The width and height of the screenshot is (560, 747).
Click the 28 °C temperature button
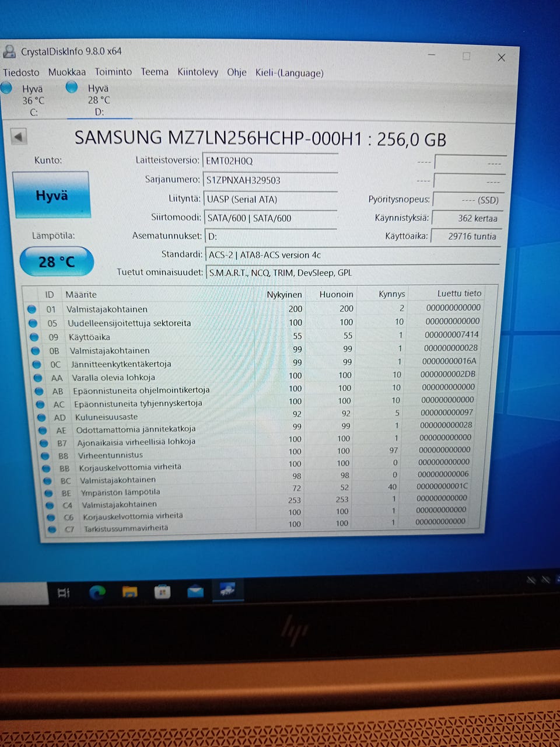tap(57, 261)
